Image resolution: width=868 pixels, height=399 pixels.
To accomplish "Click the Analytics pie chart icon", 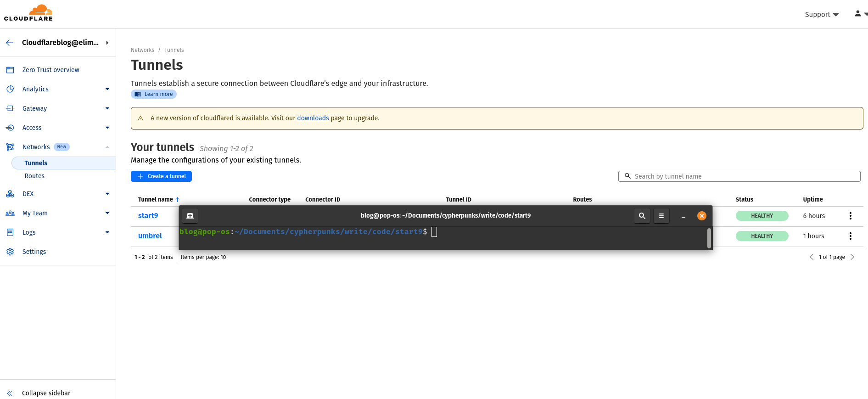I will [x=10, y=89].
